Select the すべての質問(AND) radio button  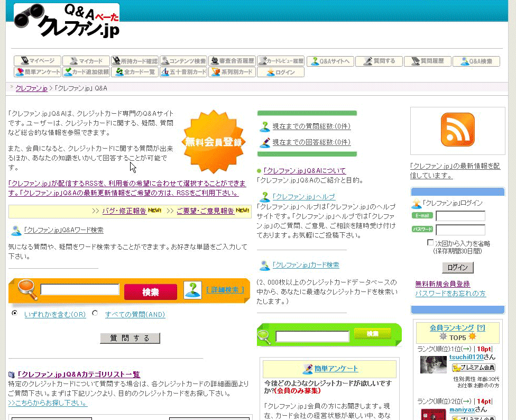point(95,313)
